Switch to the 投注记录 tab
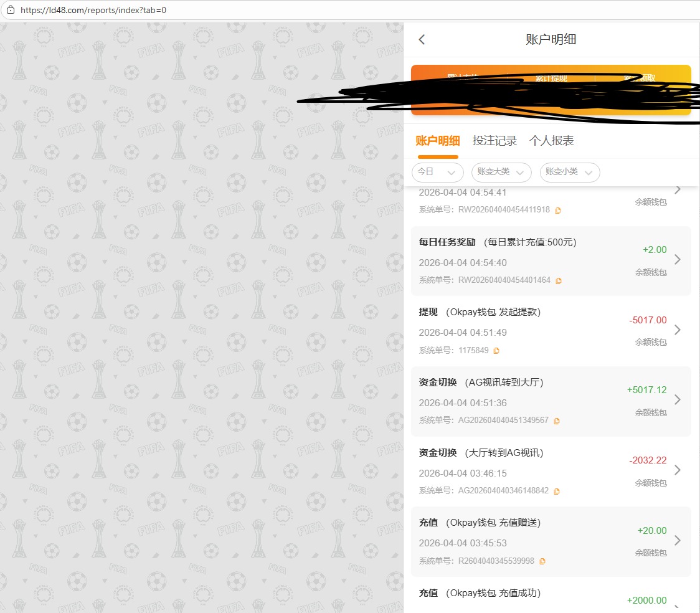The height and width of the screenshot is (613, 700). [x=494, y=141]
